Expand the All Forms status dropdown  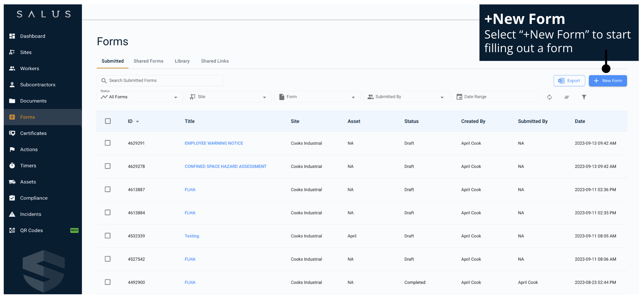140,97
